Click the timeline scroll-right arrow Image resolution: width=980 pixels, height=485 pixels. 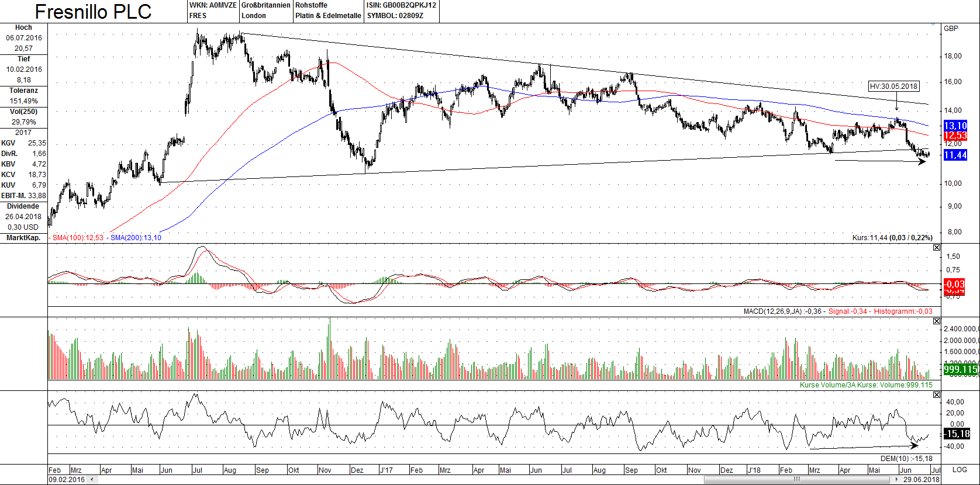(x=897, y=480)
